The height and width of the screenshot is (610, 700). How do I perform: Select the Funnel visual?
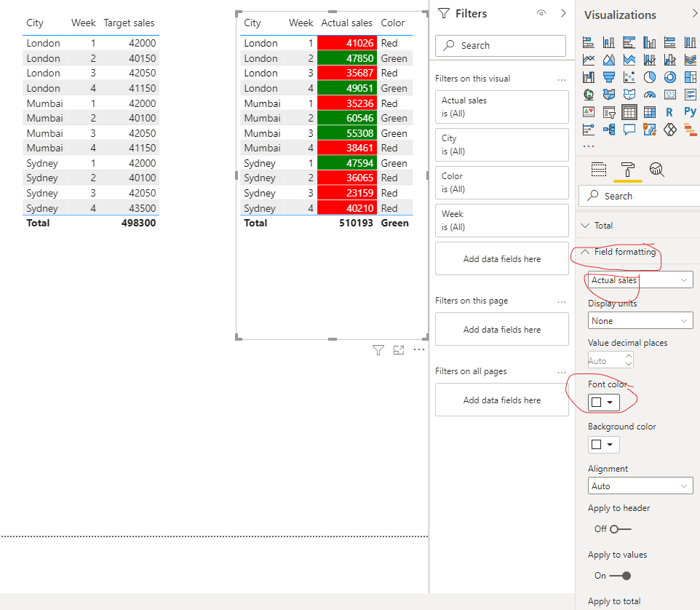pyautogui.click(x=608, y=77)
